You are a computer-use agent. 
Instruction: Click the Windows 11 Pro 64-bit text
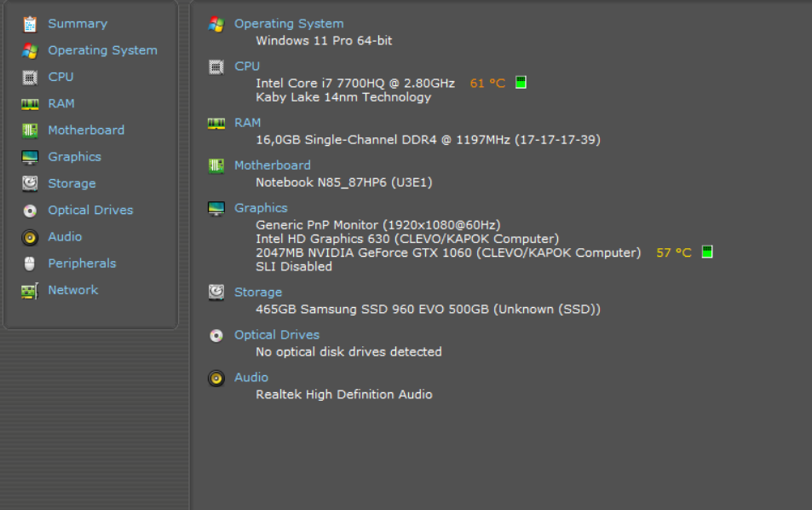324,40
